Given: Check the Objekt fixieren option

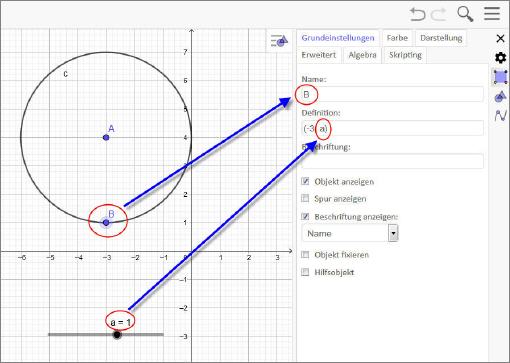Looking at the screenshot, I should (x=305, y=255).
